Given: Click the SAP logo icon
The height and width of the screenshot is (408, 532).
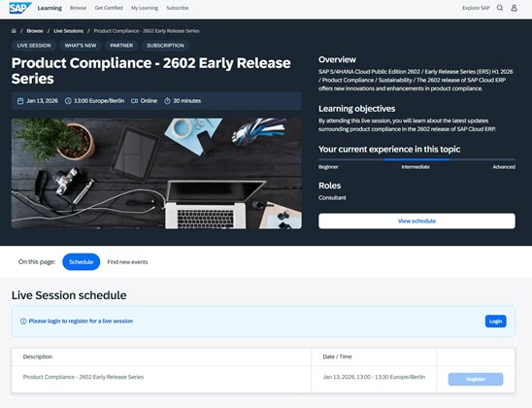Looking at the screenshot, I should (x=20, y=8).
